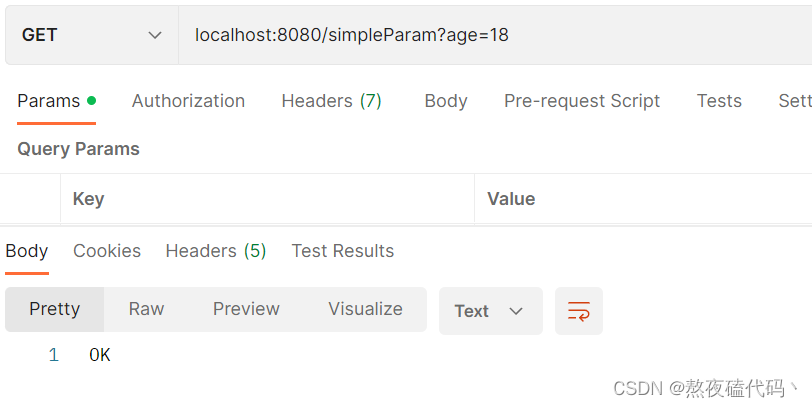Open the Pre-request Script tab
The width and height of the screenshot is (812, 408).
click(582, 101)
